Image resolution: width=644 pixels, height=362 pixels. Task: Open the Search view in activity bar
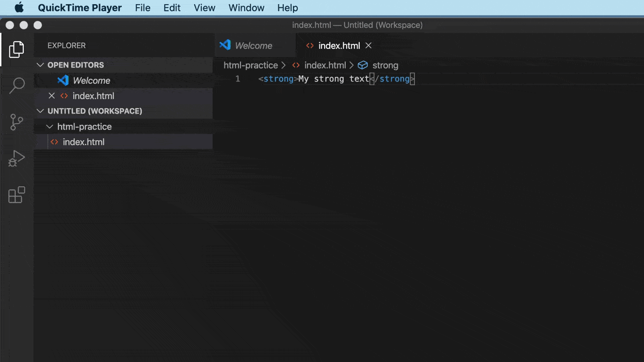click(x=17, y=86)
